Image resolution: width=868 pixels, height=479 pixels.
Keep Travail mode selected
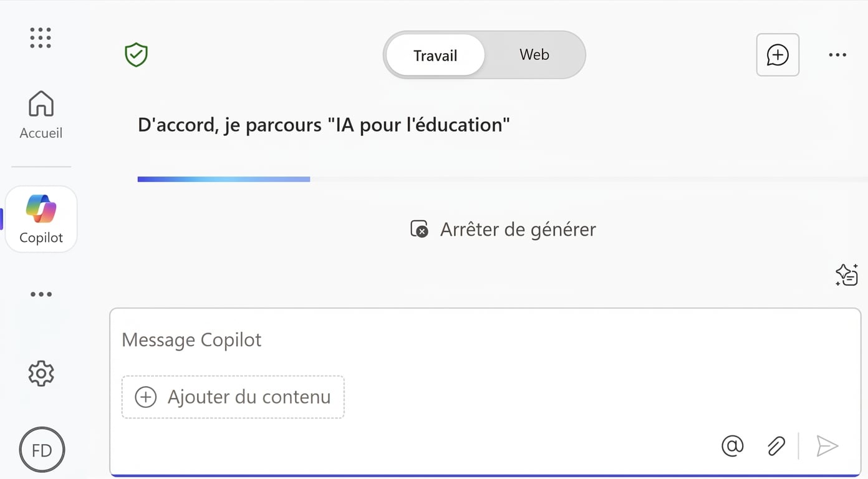point(435,55)
